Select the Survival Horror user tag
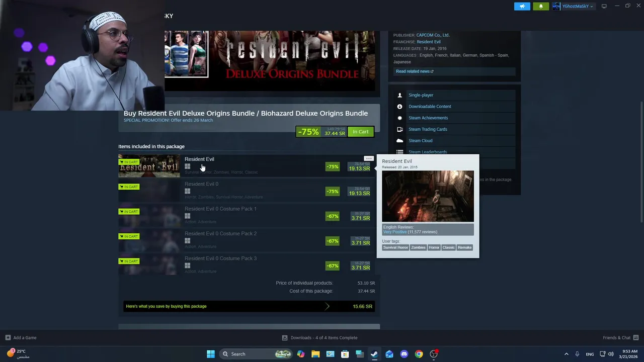 395,247
